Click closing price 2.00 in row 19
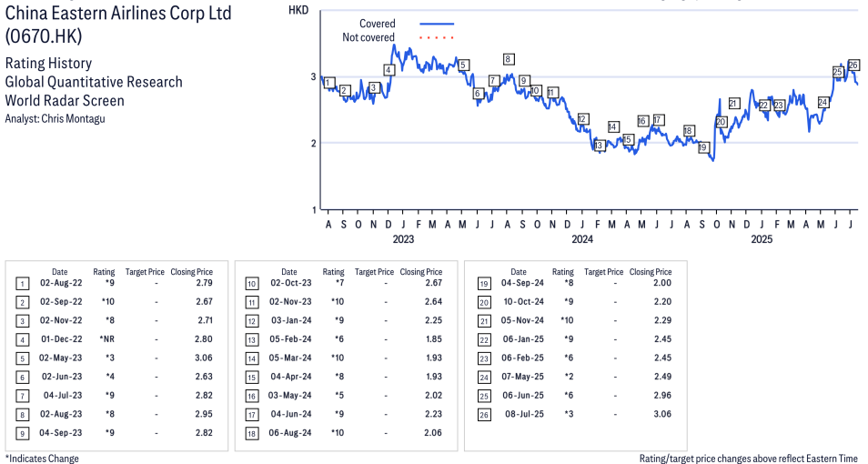868x464 pixels. point(662,283)
